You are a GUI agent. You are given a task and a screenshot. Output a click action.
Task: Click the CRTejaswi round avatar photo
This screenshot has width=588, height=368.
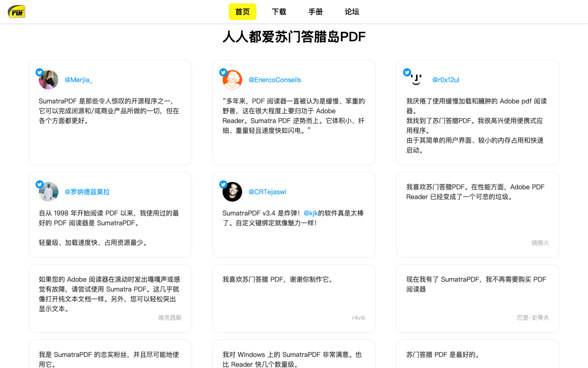click(233, 192)
